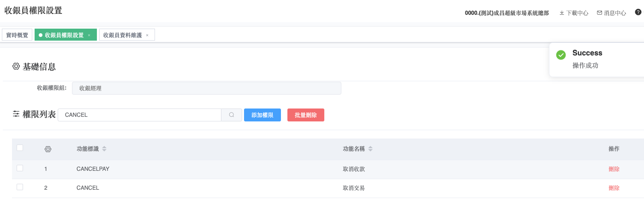Check the CANCELPAY row checkbox
This screenshot has width=644, height=217.
[x=20, y=168]
